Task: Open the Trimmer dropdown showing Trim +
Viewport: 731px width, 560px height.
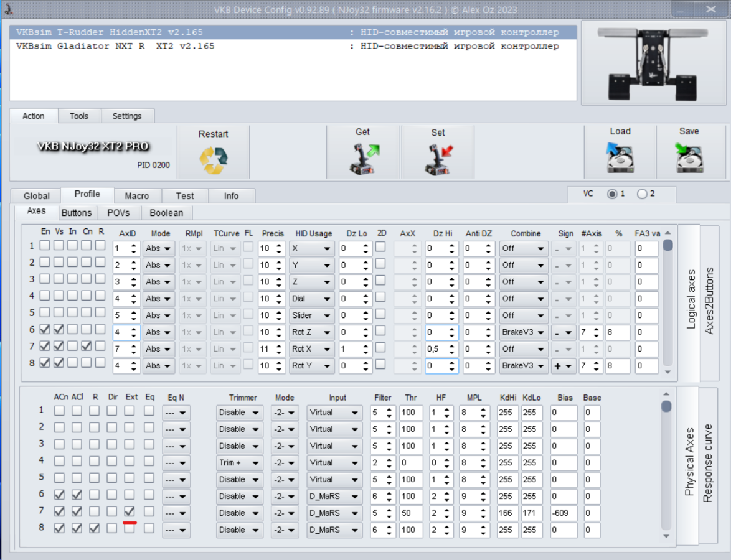Action: 240,463
